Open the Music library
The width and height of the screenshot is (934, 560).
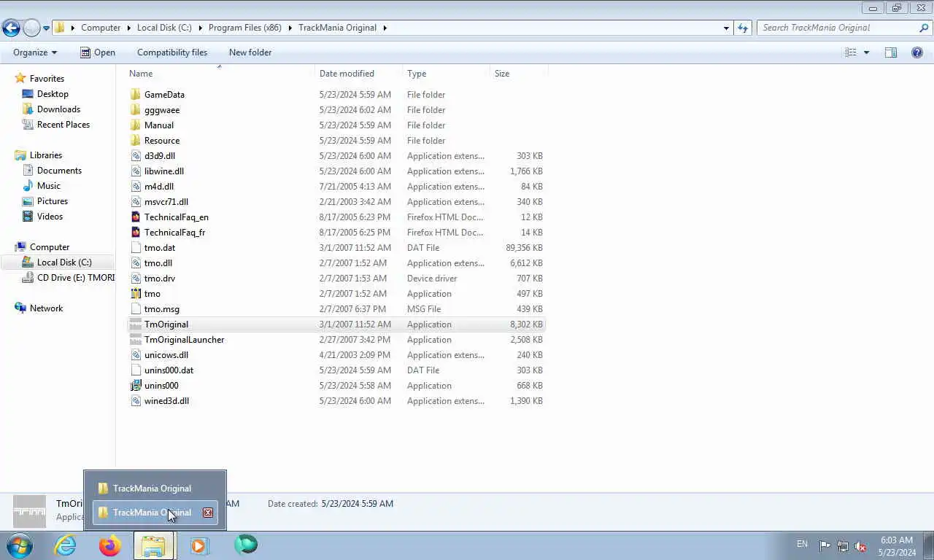pos(49,186)
